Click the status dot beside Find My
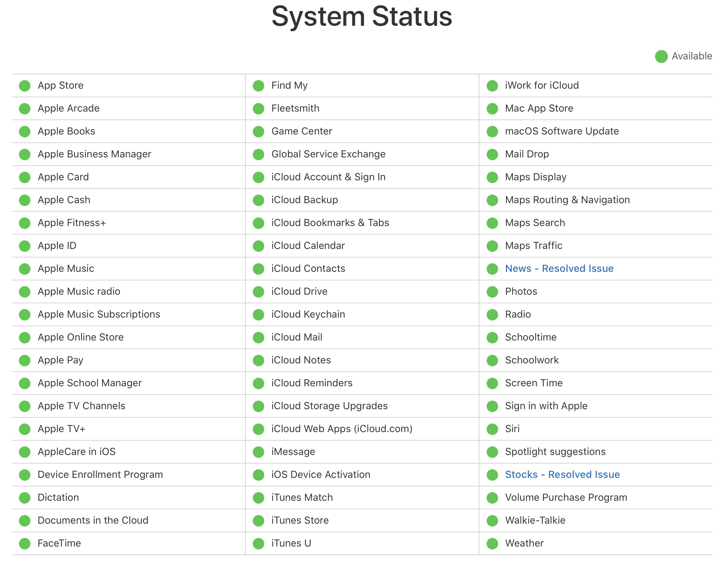 point(258,86)
